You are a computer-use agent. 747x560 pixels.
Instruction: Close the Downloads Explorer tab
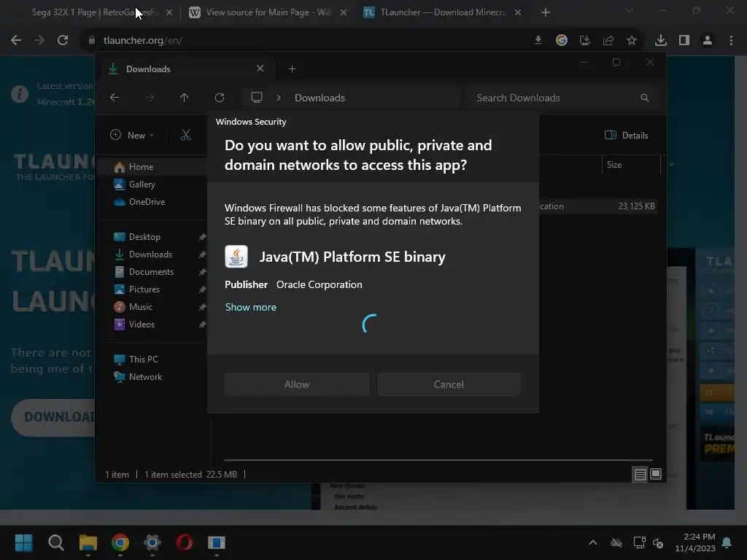pos(260,69)
